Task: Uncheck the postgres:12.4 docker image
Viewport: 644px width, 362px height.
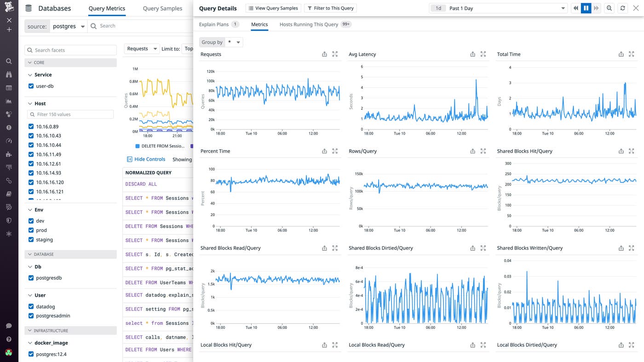Action: coord(31,354)
